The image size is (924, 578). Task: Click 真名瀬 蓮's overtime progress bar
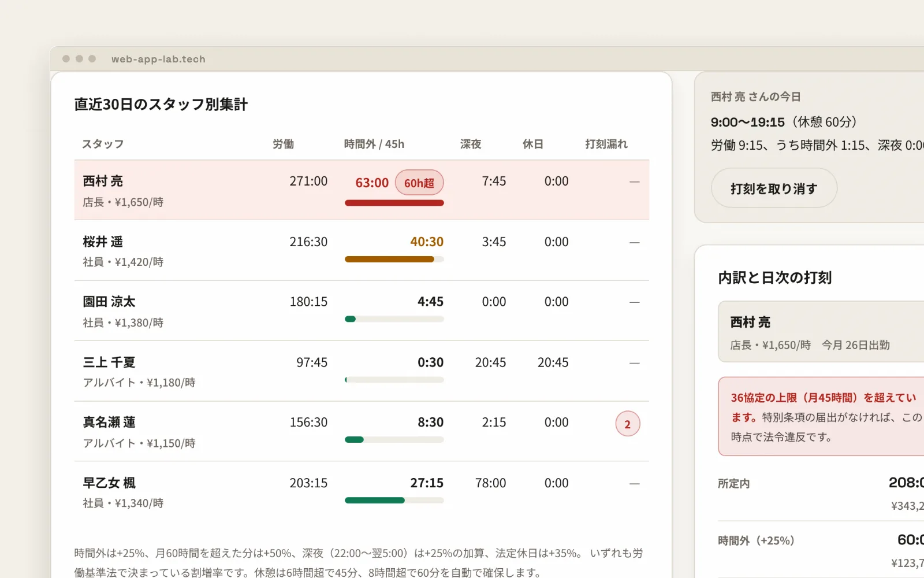(394, 440)
